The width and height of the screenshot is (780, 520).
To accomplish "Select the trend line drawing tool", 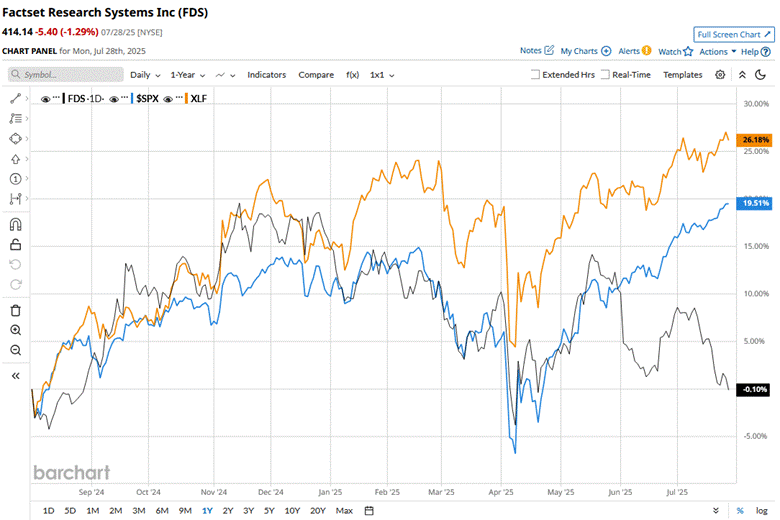I will click(15, 99).
